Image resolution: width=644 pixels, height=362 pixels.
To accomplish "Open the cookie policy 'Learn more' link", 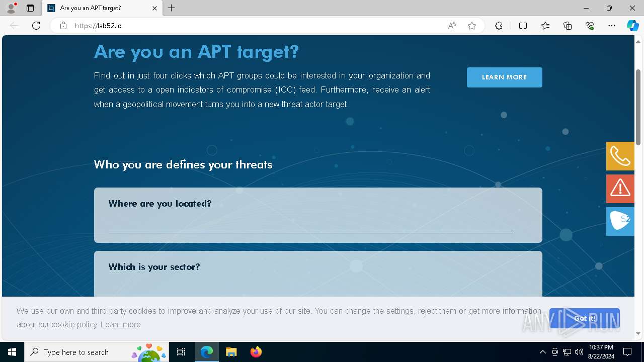I will tap(121, 324).
